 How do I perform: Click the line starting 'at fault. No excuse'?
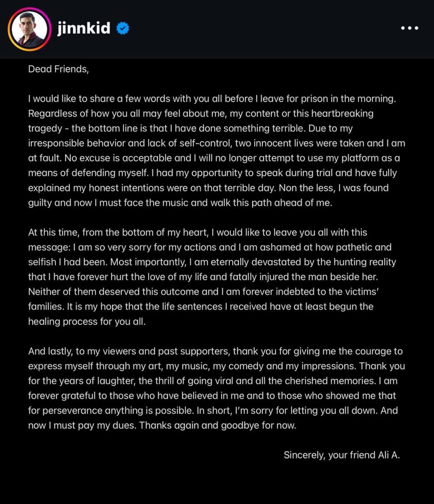(214, 158)
